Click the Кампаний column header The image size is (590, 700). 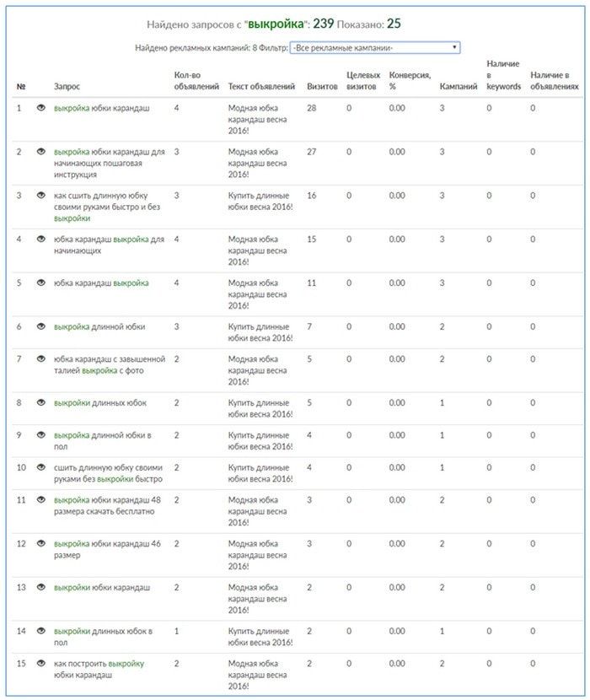(x=459, y=86)
